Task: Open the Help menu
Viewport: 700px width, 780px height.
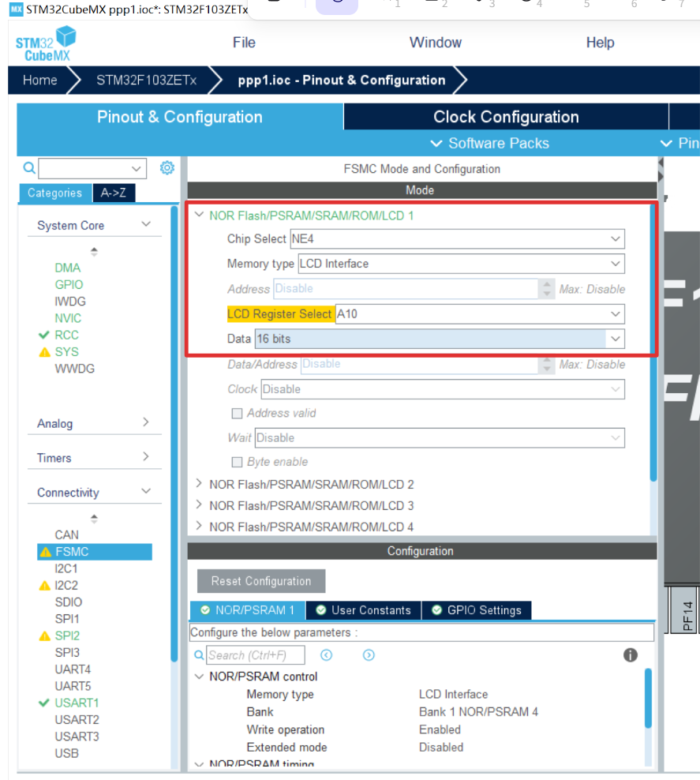Action: tap(600, 43)
